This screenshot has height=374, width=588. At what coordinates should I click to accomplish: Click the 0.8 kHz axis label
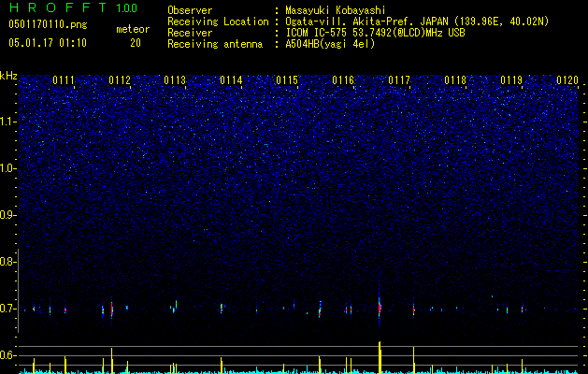(7, 262)
